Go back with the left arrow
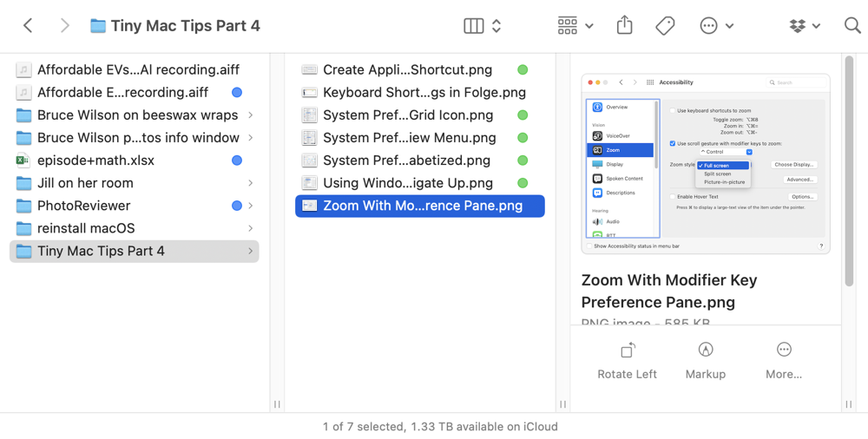The image size is (868, 439). coord(28,26)
